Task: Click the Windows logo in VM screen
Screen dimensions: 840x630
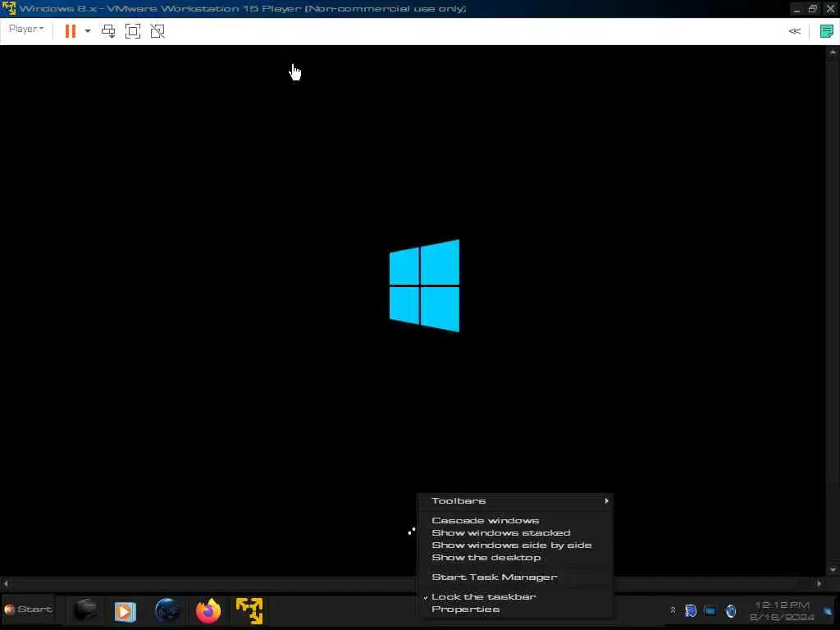Action: point(424,285)
